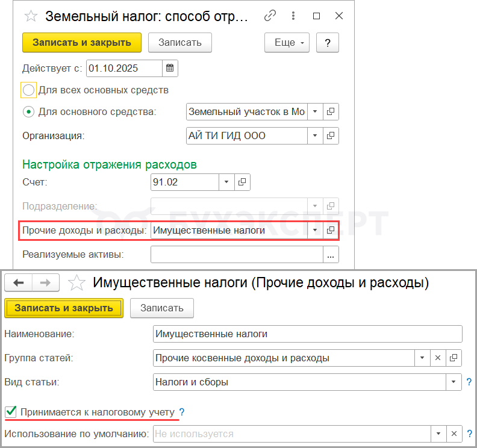Click the 'Организация' field 'АЙ ТИ ГИД ООО'
477x448 pixels.
click(x=247, y=135)
